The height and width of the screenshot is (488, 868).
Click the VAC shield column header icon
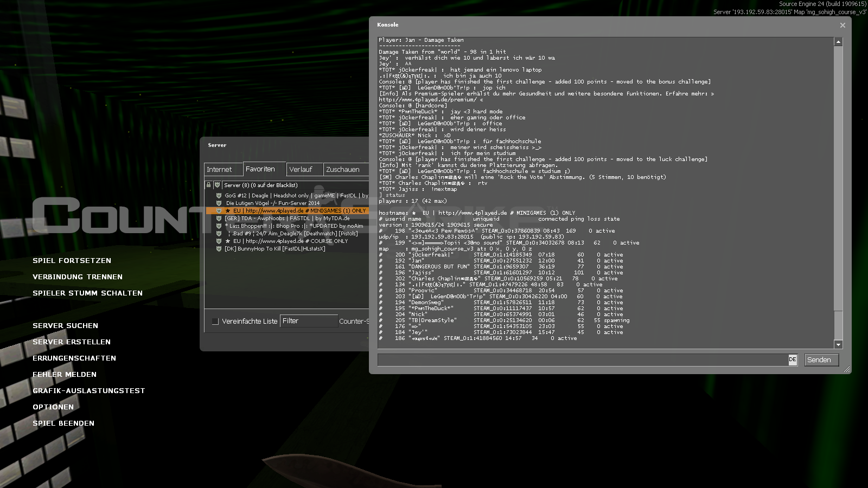click(x=217, y=185)
